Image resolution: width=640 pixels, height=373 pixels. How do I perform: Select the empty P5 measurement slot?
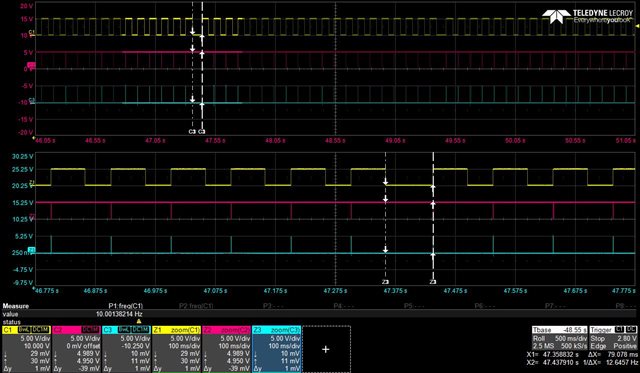pyautogui.click(x=408, y=306)
